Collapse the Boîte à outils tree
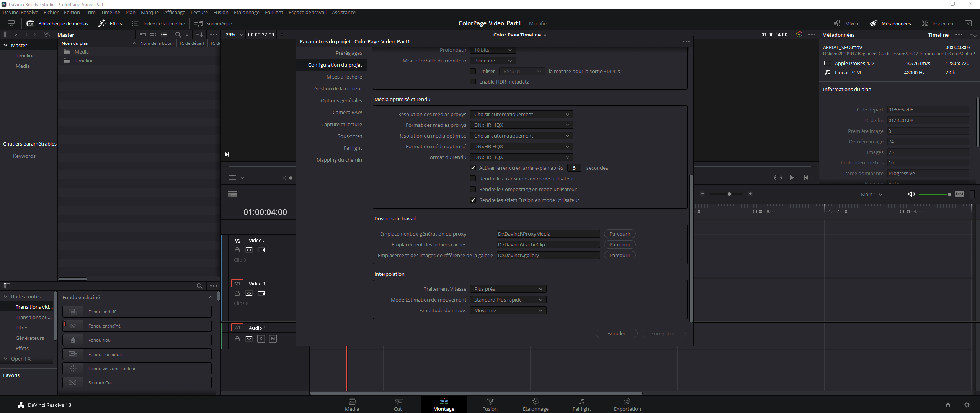This screenshot has height=413, width=980. pos(5,297)
